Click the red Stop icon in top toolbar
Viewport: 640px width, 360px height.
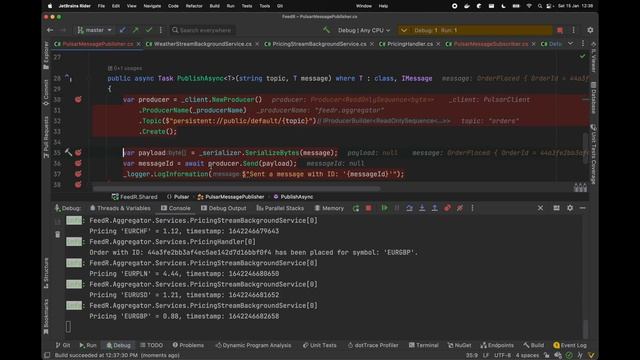[560, 30]
